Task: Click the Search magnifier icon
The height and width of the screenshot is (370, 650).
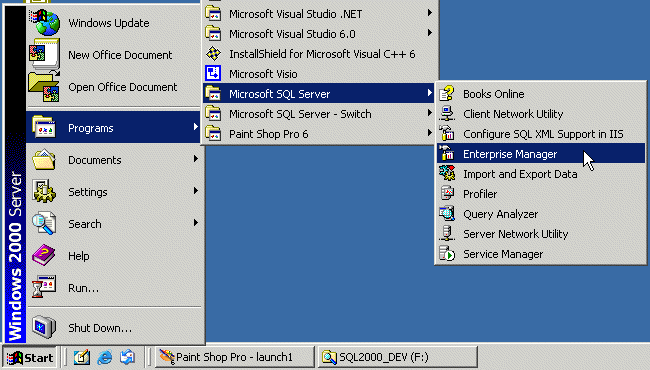Action: point(44,223)
